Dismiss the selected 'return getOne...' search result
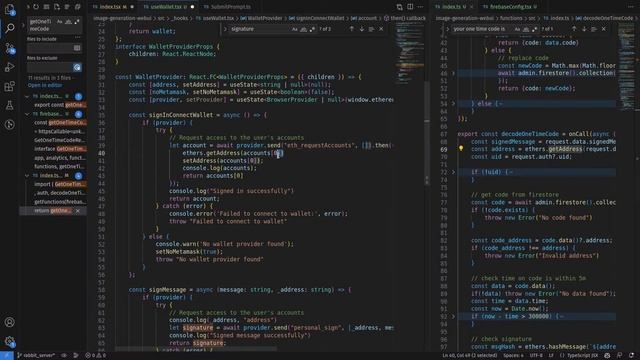The image size is (640, 360). (x=78, y=211)
